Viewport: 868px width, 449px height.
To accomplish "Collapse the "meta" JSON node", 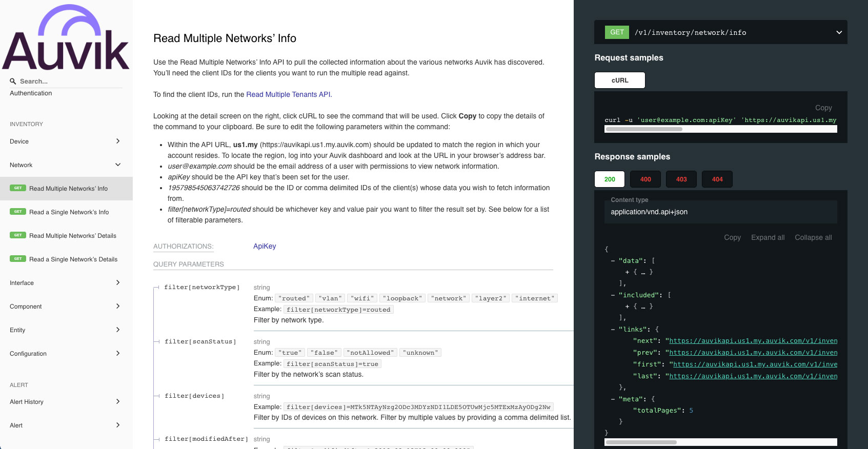I will (x=613, y=399).
